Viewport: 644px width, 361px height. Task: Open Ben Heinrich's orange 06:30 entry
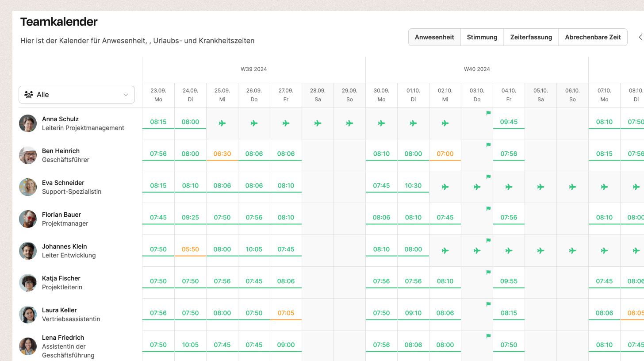222,154
